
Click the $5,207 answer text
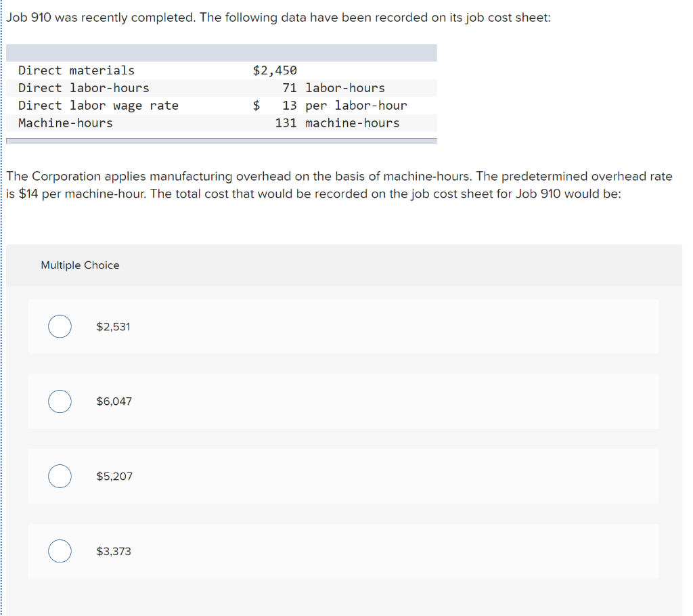tap(114, 477)
